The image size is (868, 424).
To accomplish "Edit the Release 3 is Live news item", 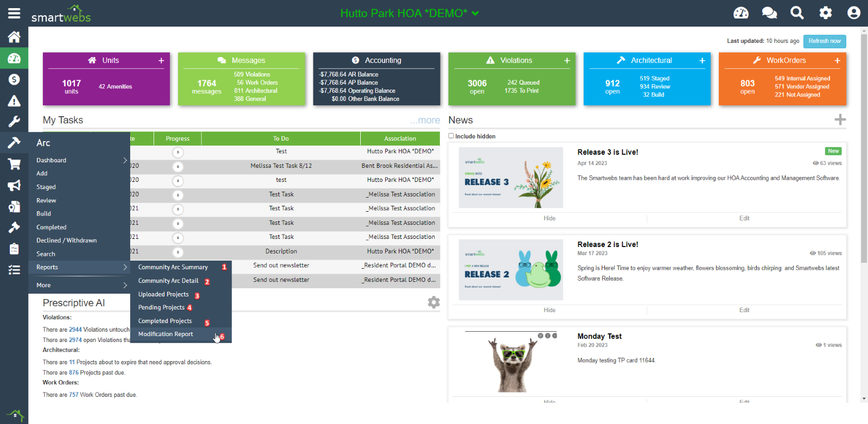I will point(744,218).
